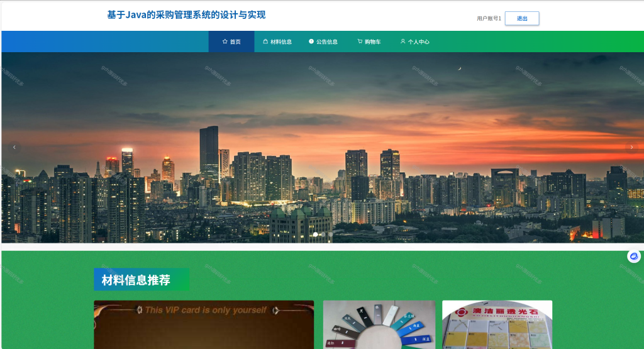
Task: Open the VIP card material thumbnail
Action: pos(204,324)
